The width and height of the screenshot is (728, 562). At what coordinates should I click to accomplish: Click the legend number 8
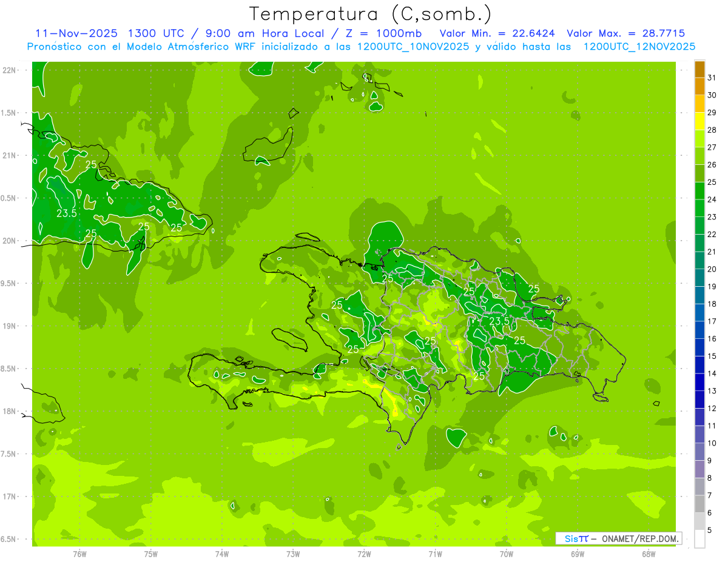709,478
